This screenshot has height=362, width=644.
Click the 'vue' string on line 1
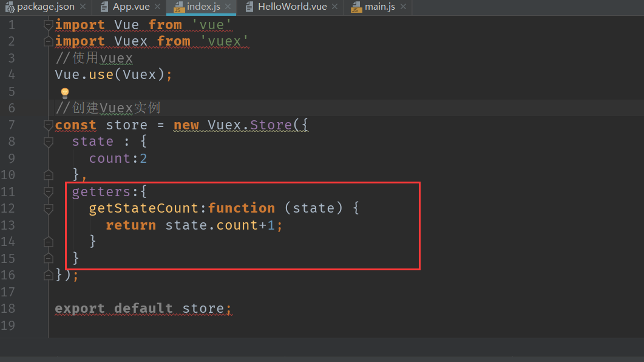(x=211, y=25)
